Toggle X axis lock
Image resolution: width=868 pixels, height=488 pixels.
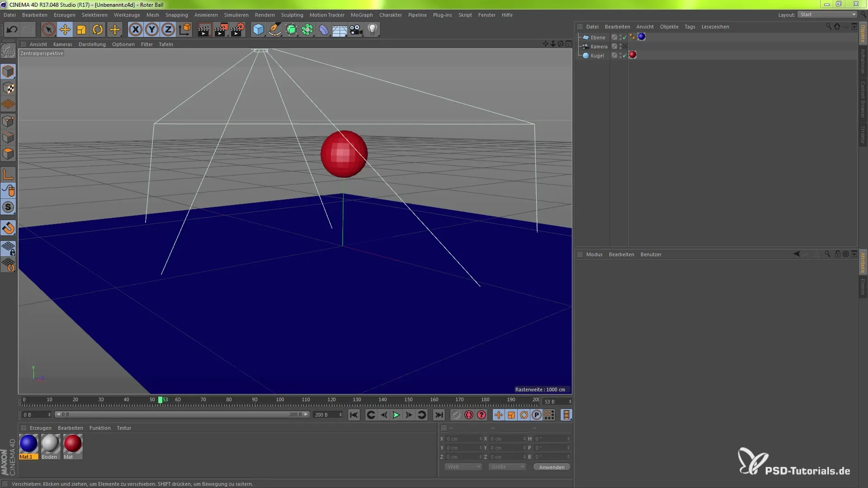coord(135,30)
